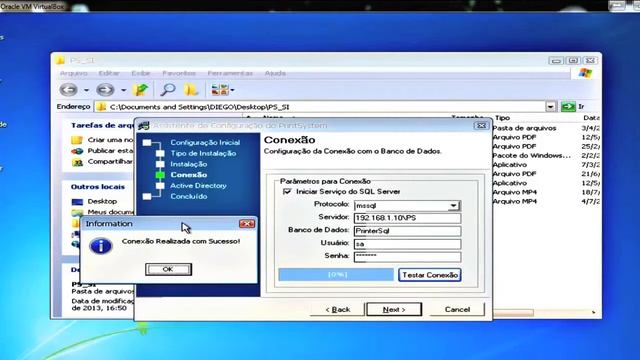Click the Up folder icon
This screenshot has width=640, height=360.
coord(140,89)
